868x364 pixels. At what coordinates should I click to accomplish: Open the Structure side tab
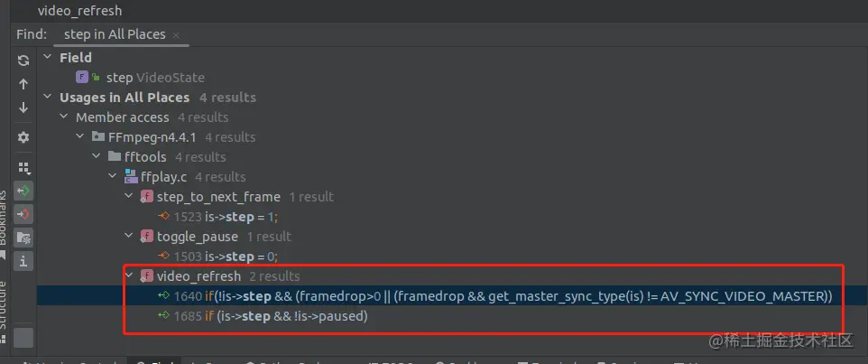(x=4, y=311)
